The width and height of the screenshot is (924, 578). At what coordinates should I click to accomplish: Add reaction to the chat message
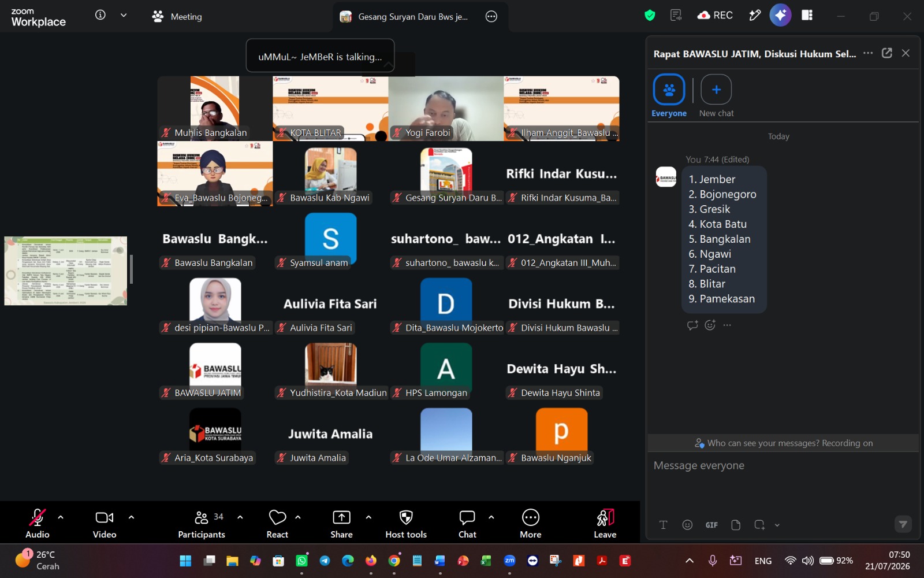coord(710,325)
